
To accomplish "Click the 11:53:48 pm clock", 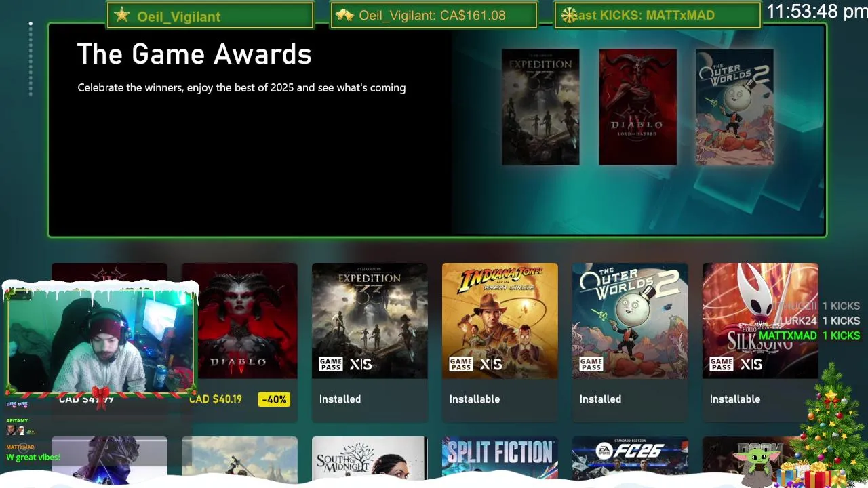I will [817, 12].
